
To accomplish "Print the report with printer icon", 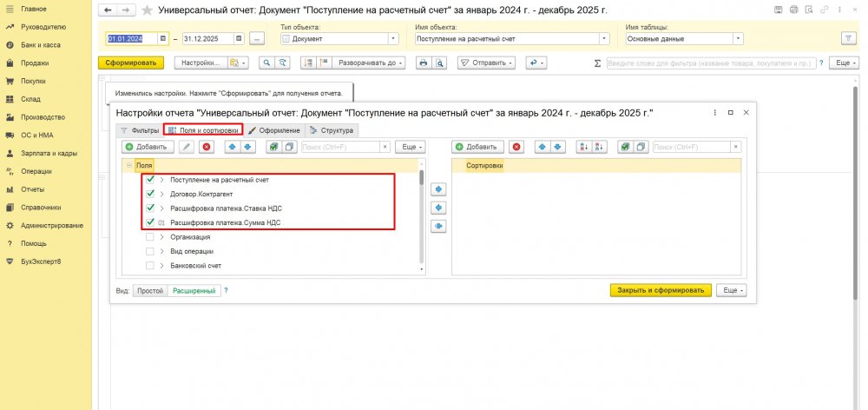I will pos(424,63).
